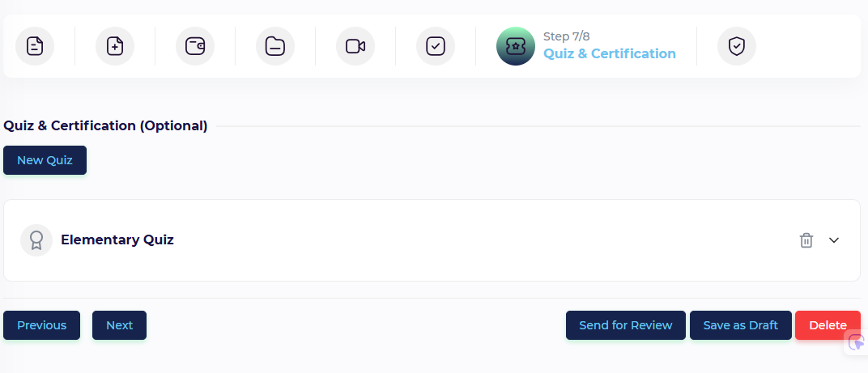Open the floating cursor widget icon
The image size is (868, 373).
coord(856,343)
